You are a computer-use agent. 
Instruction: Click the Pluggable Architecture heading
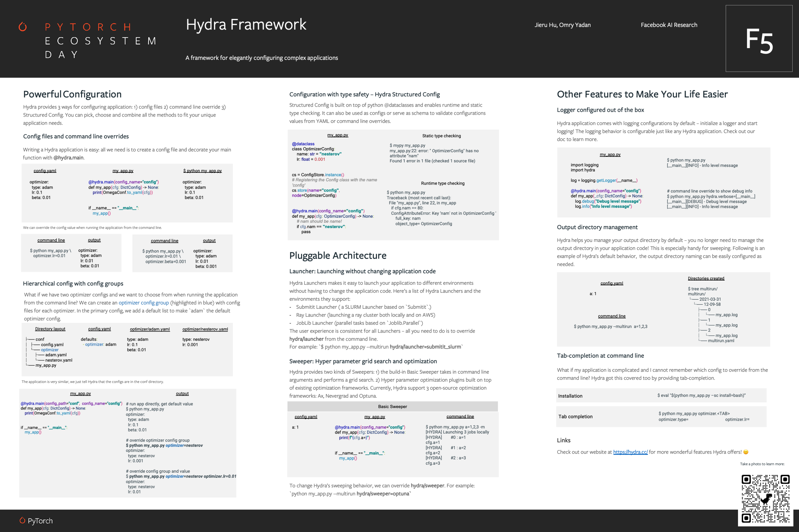(x=338, y=255)
